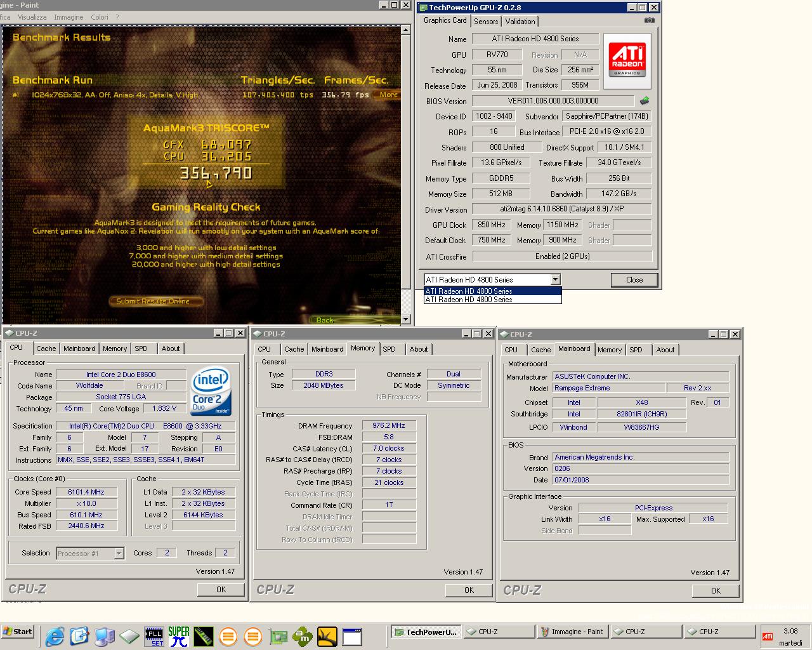
Task: Click the BIOS Date value 07/01/2008
Action: coord(641,480)
